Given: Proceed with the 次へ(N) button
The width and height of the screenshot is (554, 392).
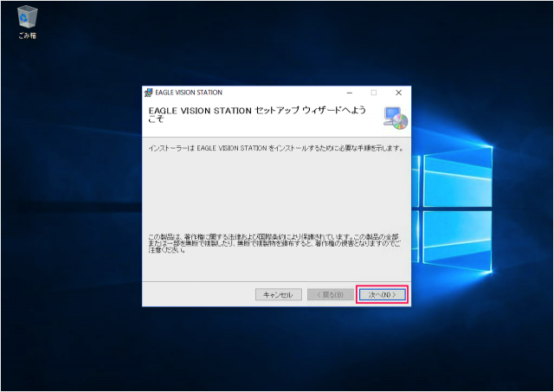Looking at the screenshot, I should tap(382, 294).
